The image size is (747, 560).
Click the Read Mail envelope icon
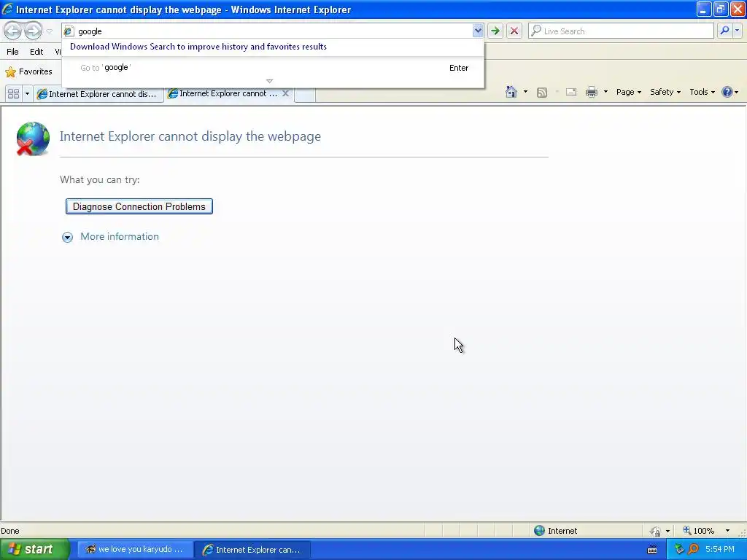point(571,92)
